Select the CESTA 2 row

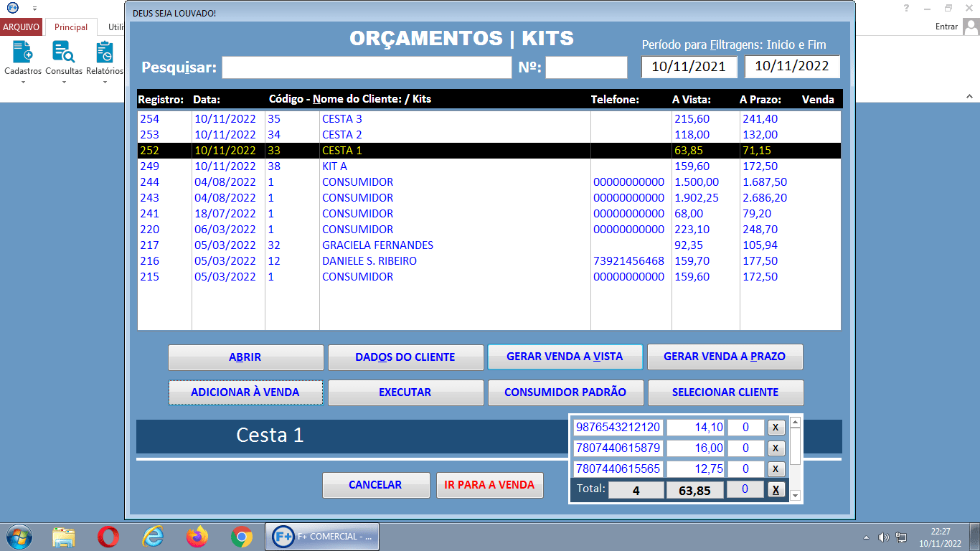(x=489, y=135)
